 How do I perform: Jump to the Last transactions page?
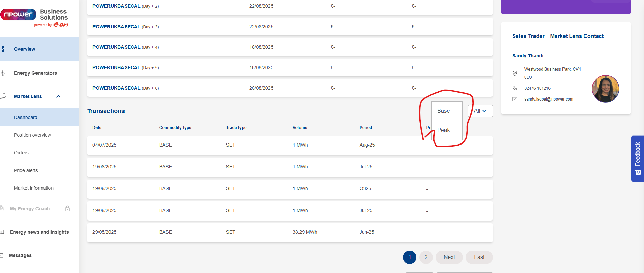click(479, 257)
